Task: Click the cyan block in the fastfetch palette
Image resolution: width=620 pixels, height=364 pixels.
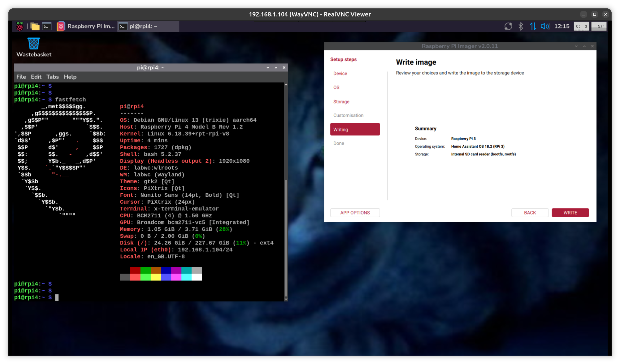Action: [186, 277]
